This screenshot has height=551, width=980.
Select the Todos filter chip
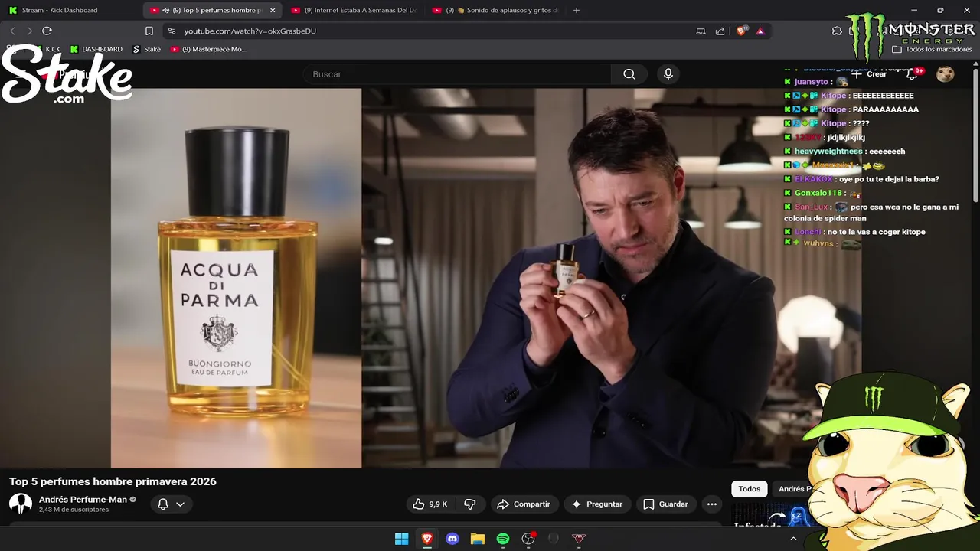point(750,489)
